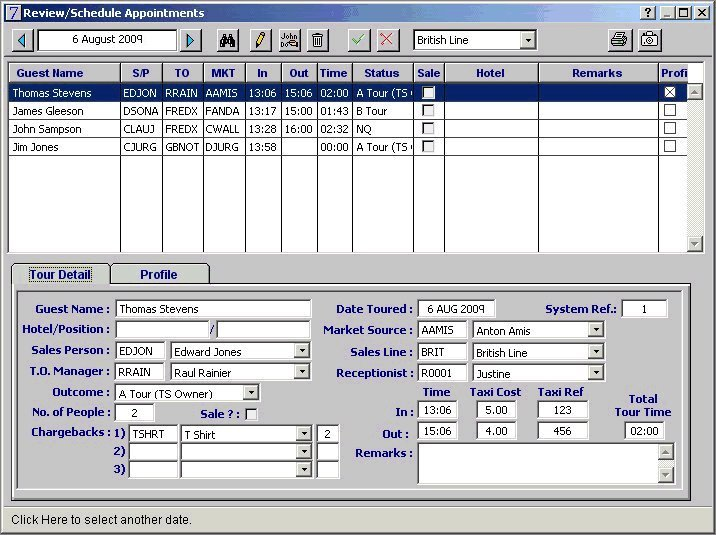Cancel with the red X icon
716x535 pixels.
(x=387, y=40)
